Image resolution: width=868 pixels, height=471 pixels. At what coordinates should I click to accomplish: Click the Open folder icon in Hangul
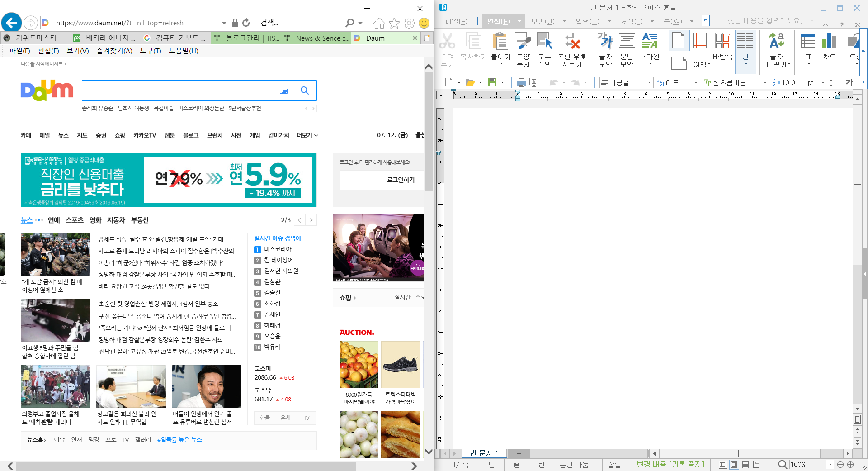click(470, 82)
